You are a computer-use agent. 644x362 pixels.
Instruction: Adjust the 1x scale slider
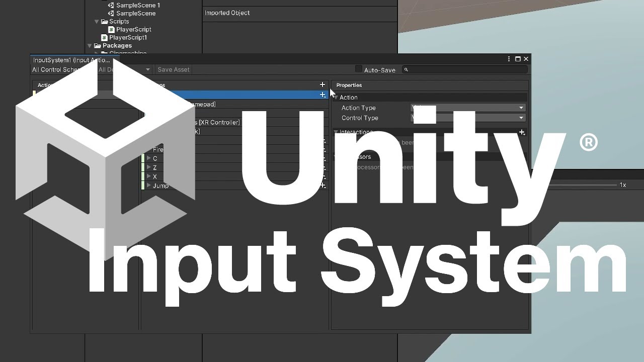click(584, 185)
